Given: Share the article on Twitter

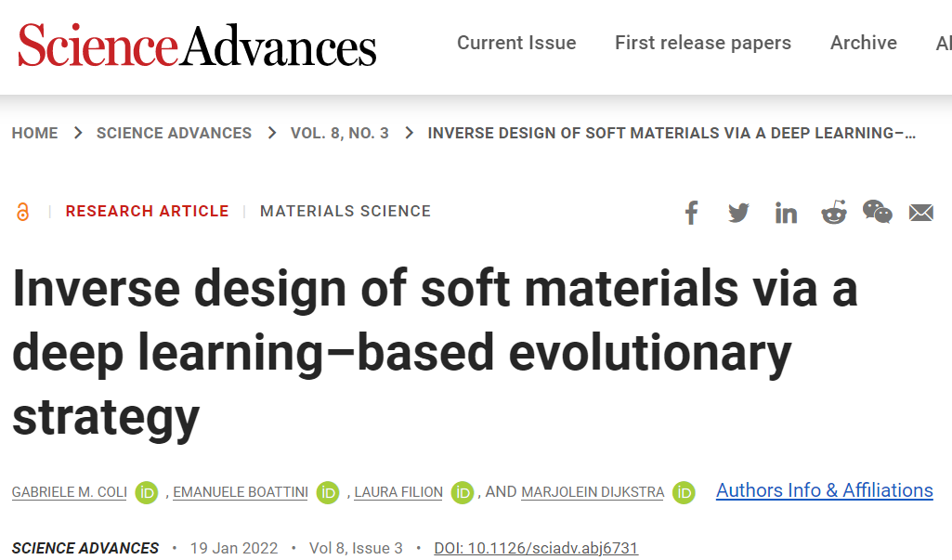Looking at the screenshot, I should click(x=738, y=213).
